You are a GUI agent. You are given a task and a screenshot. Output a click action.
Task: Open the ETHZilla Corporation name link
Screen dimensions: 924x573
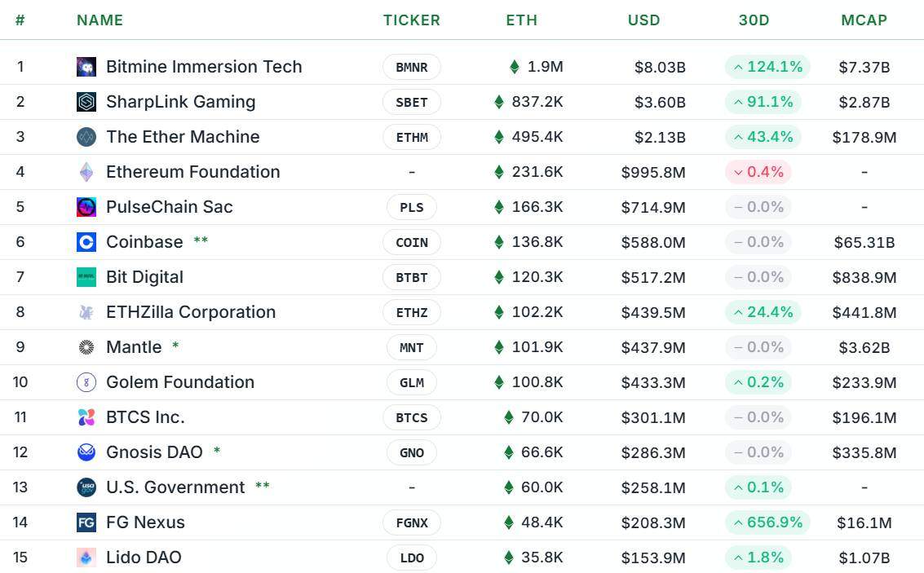click(191, 312)
